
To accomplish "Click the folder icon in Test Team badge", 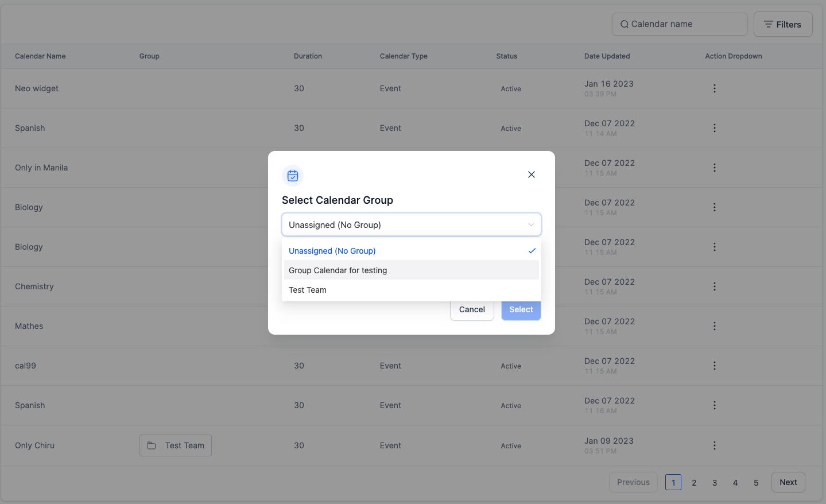I will pyautogui.click(x=152, y=445).
